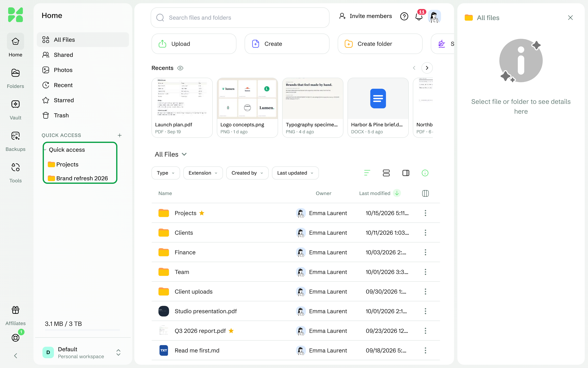Add a Quick Access item with plus
The image size is (588, 368).
120,135
